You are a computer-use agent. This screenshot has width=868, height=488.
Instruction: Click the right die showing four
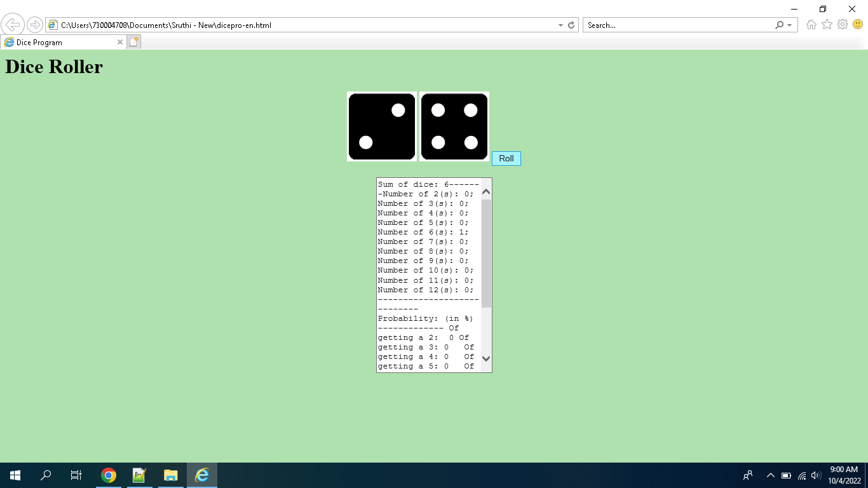(x=454, y=126)
